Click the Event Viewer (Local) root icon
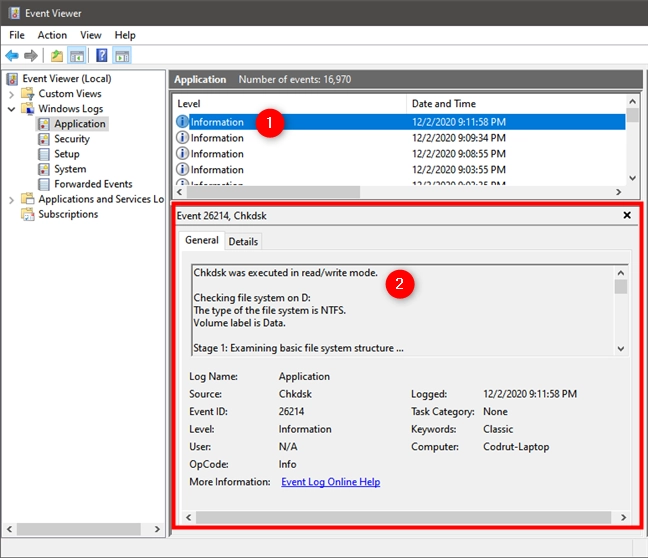Screen dimensions: 648x558 tap(12, 79)
